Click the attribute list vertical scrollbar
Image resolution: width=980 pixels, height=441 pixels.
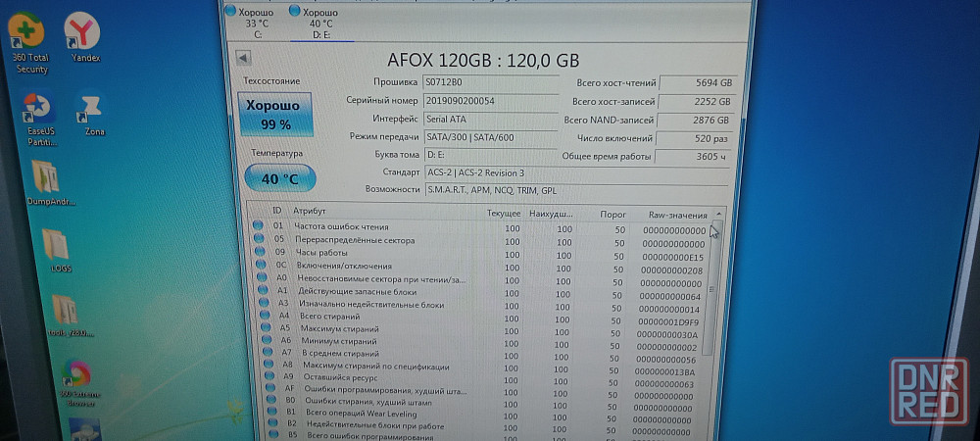tap(712, 288)
